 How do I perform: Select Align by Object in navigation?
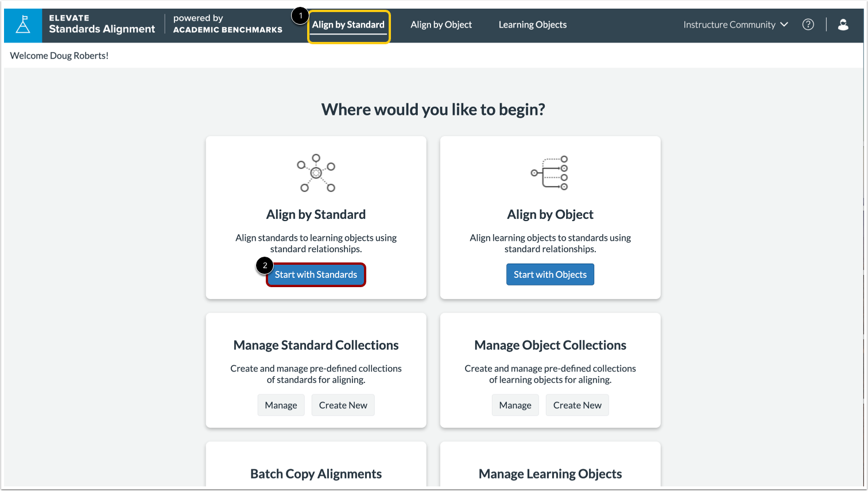441,24
